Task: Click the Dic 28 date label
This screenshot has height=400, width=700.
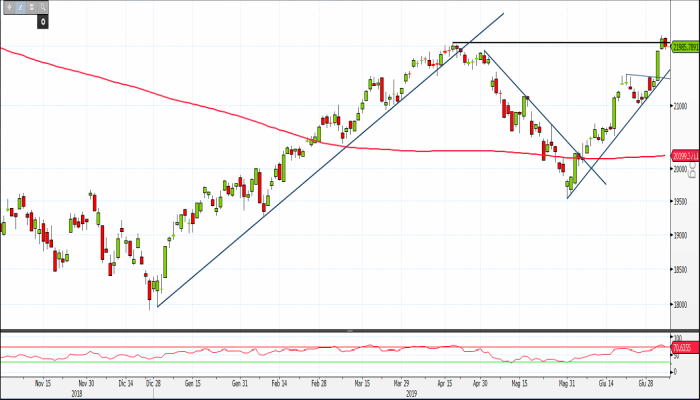Action: click(x=153, y=383)
